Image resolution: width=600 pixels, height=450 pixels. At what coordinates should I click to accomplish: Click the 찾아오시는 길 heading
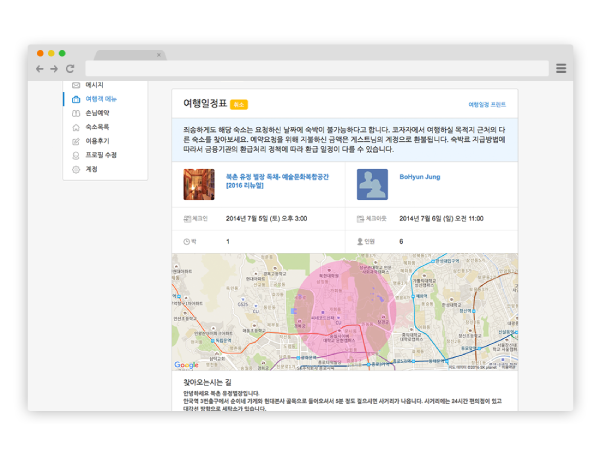click(x=207, y=382)
